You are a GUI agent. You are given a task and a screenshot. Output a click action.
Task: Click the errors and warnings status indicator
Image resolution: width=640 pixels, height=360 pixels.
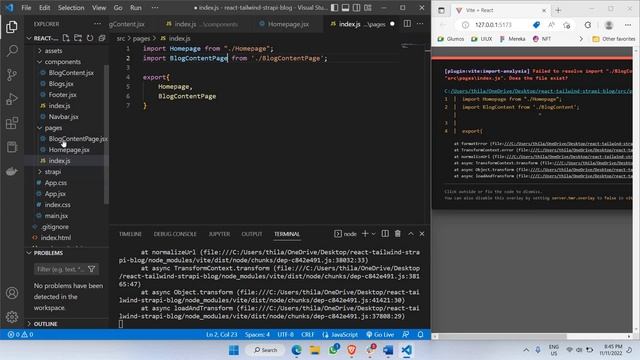point(20,334)
